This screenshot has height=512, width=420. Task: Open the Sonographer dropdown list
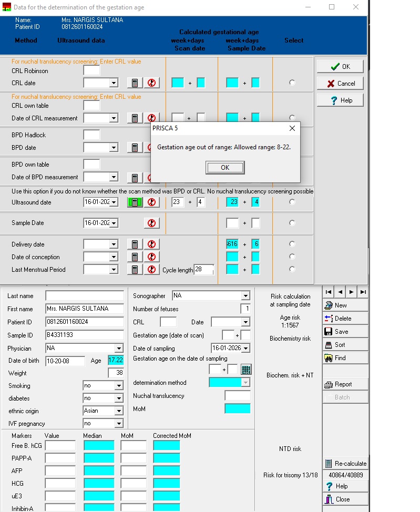click(x=245, y=296)
